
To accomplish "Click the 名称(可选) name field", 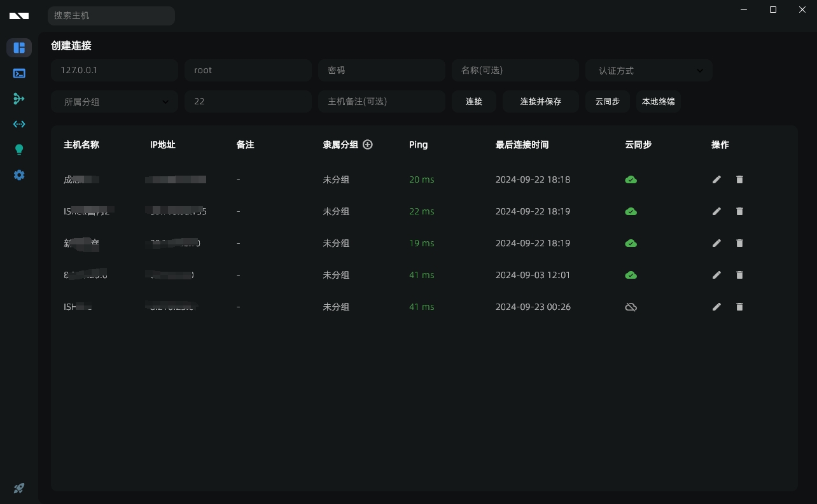I will [x=515, y=71].
